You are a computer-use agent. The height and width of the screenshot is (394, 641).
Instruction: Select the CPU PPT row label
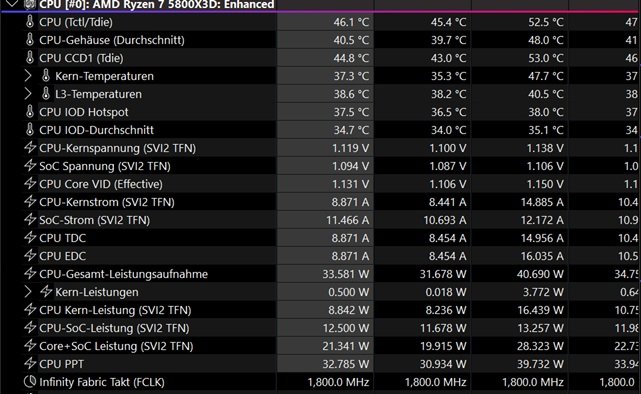pyautogui.click(x=62, y=364)
